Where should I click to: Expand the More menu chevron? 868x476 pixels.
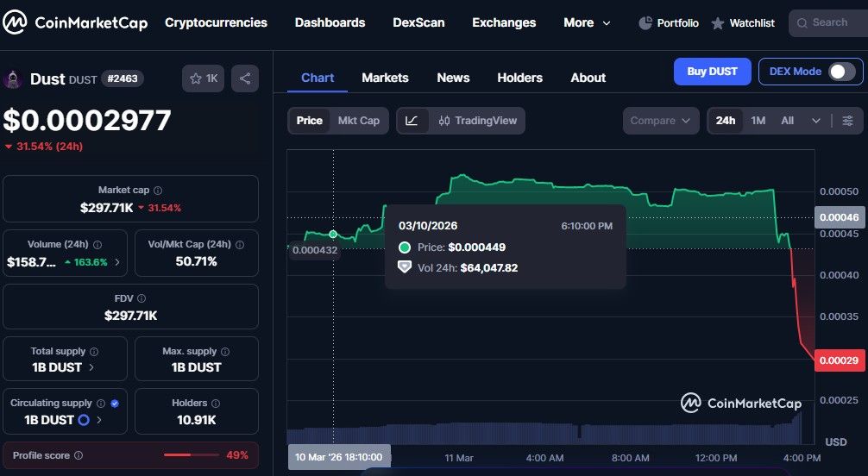607,23
